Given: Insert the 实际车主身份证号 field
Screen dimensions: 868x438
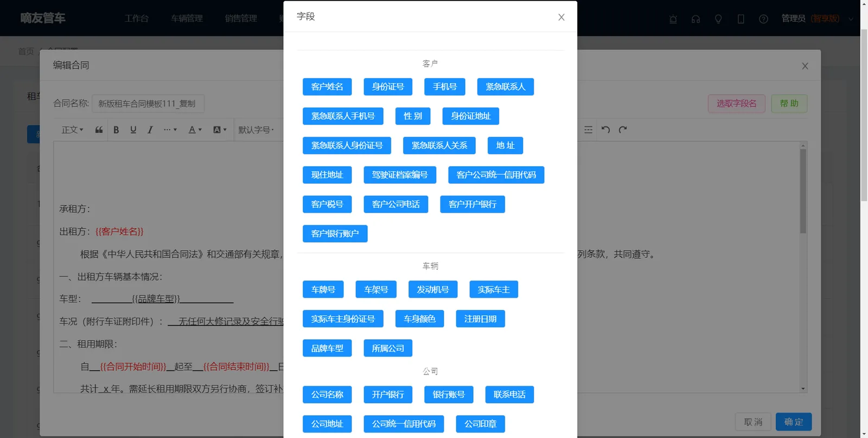Looking at the screenshot, I should (343, 319).
